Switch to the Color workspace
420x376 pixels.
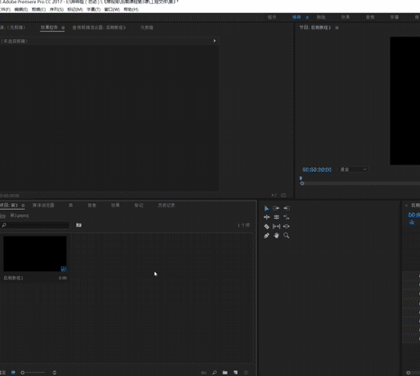tap(321, 17)
